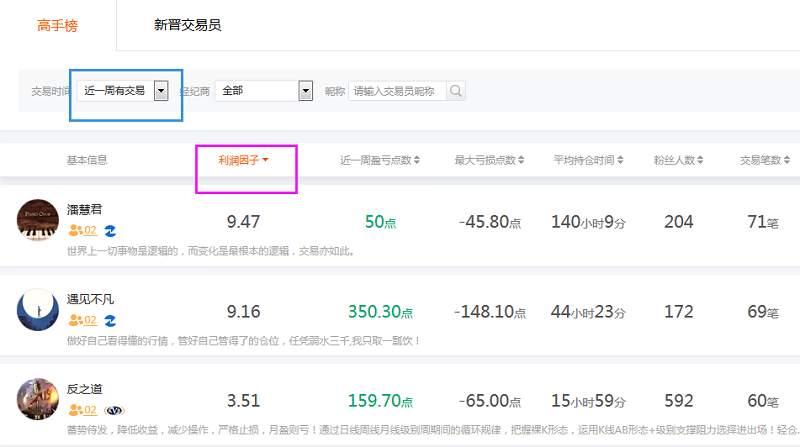Click the 02 level badge under 遇见不凡
800x447 pixels.
[x=83, y=320]
